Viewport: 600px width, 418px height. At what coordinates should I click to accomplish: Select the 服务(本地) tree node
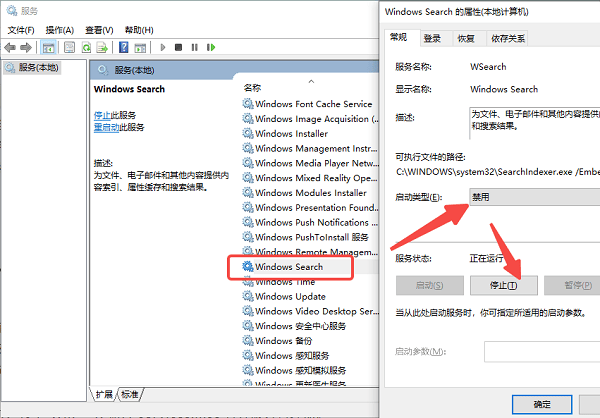(x=33, y=68)
